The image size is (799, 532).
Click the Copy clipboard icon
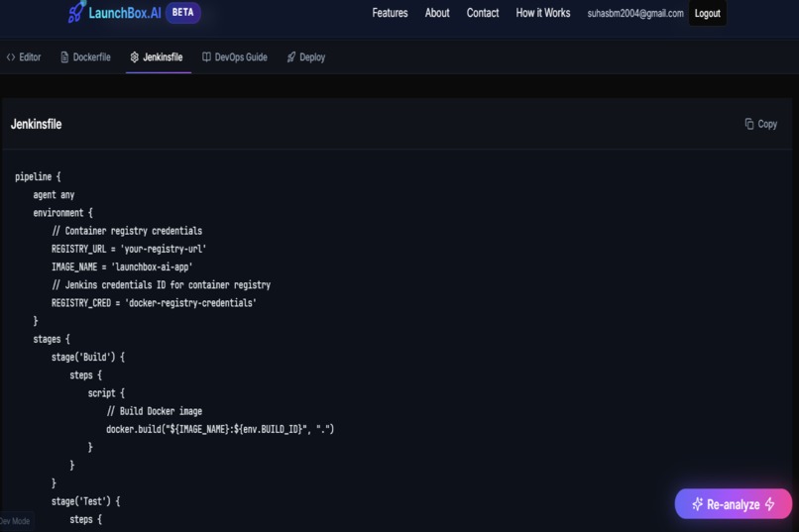[749, 124]
